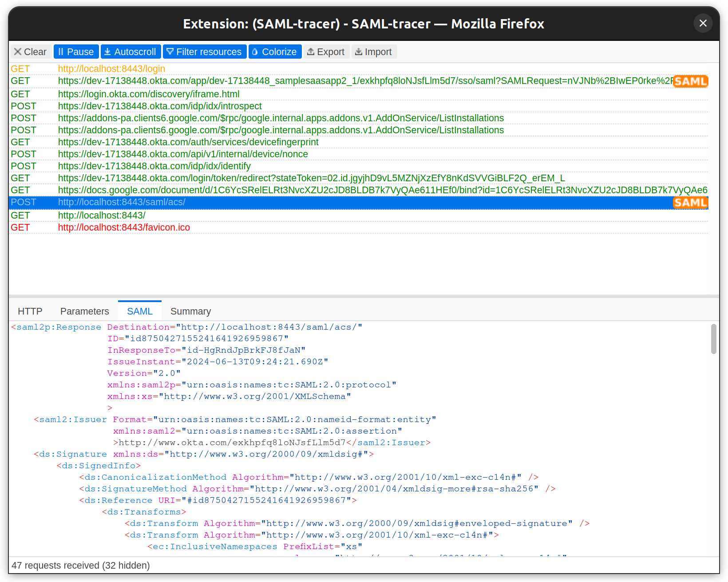Click the saml2p:Response Destination attribute line

(x=187, y=327)
